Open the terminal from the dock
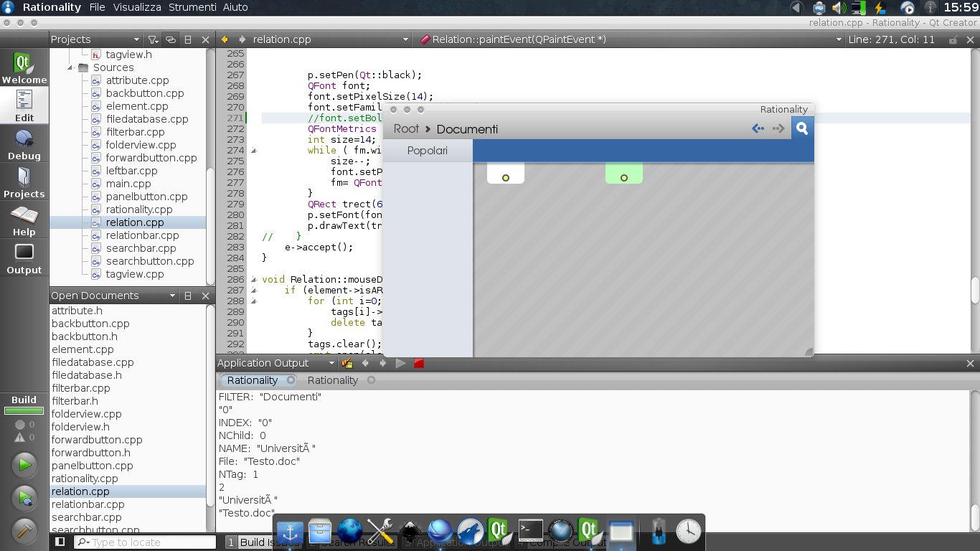The width and height of the screenshot is (980, 551). 530,531
